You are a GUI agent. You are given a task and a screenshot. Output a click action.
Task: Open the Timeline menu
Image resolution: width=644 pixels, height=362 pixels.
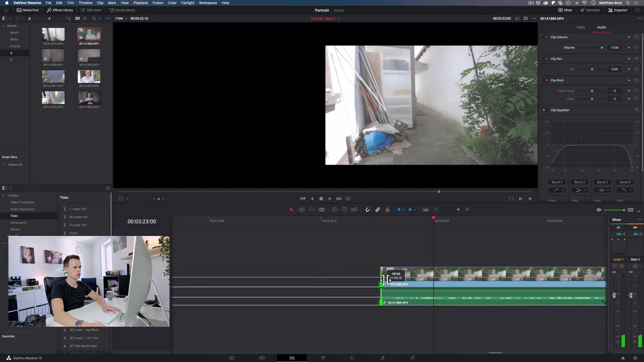86,3
